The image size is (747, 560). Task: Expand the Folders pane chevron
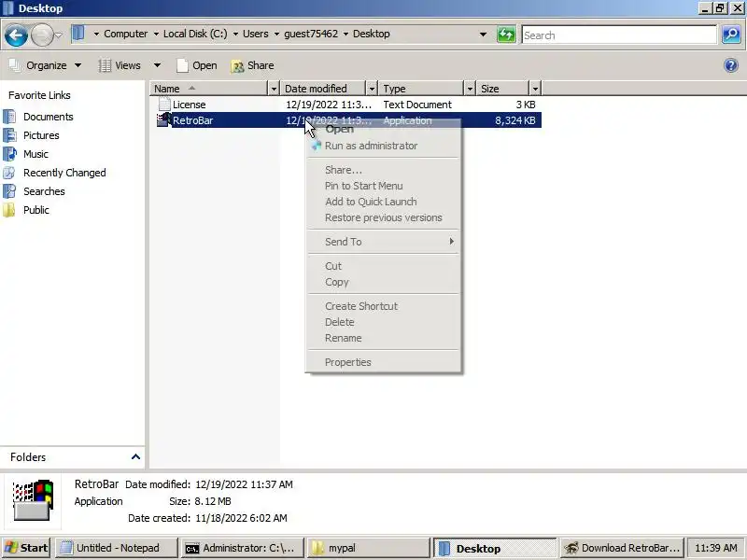pos(135,457)
